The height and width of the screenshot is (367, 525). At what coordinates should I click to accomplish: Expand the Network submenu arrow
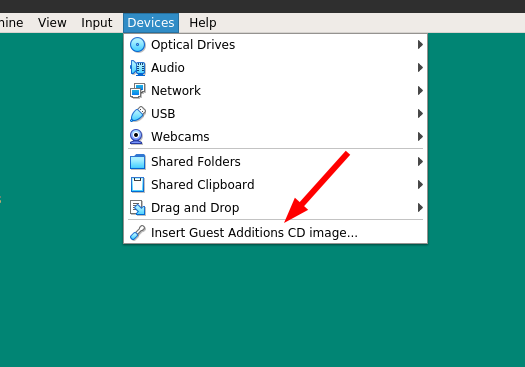coord(420,90)
